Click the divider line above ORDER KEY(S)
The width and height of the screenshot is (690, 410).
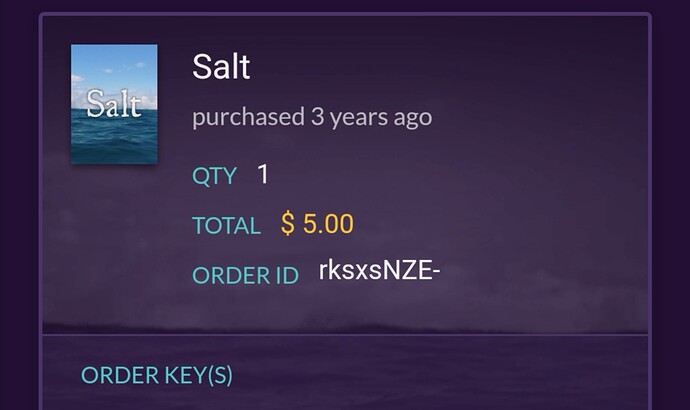coord(345,334)
